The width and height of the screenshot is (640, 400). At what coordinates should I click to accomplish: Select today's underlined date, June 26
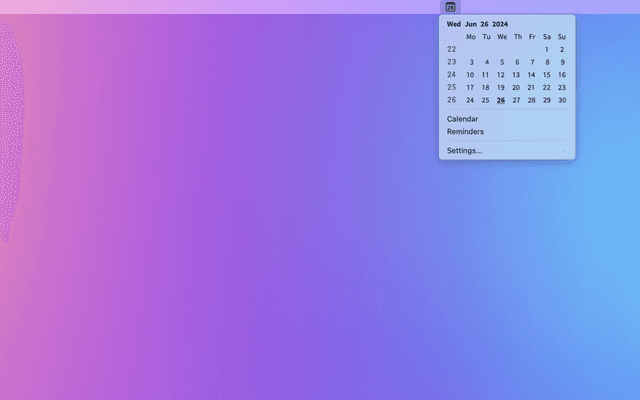(501, 100)
